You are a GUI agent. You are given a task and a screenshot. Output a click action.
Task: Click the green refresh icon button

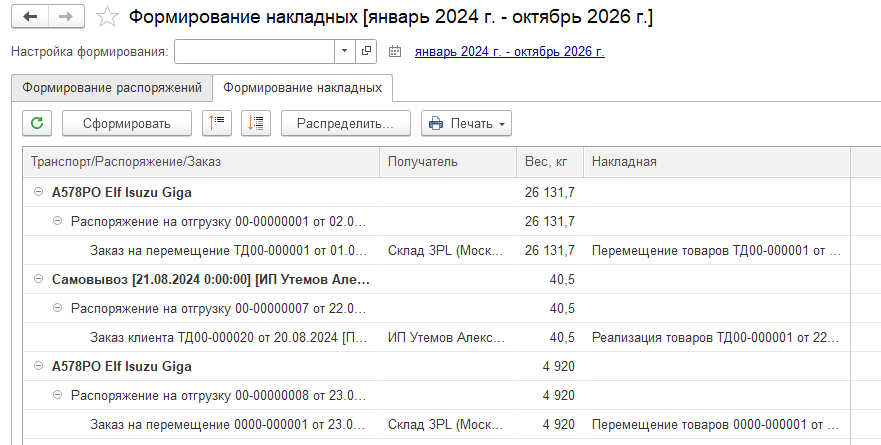tap(37, 123)
